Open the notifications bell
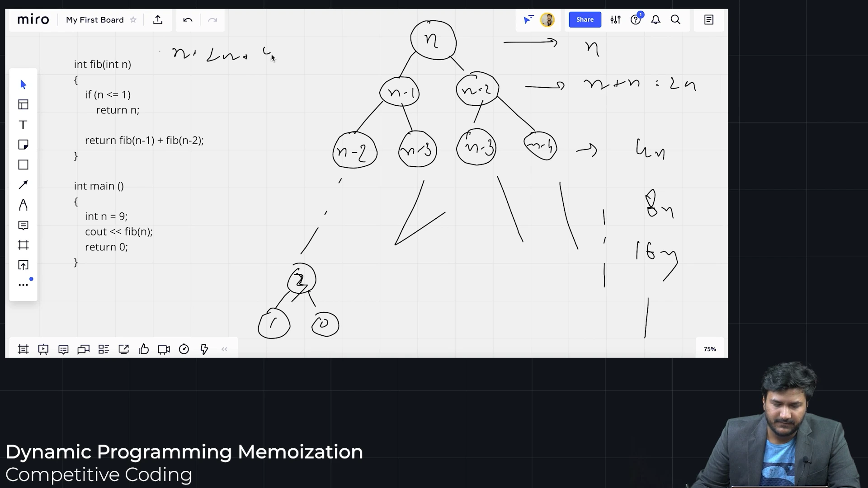Viewport: 868px width, 488px height. pos(656,20)
